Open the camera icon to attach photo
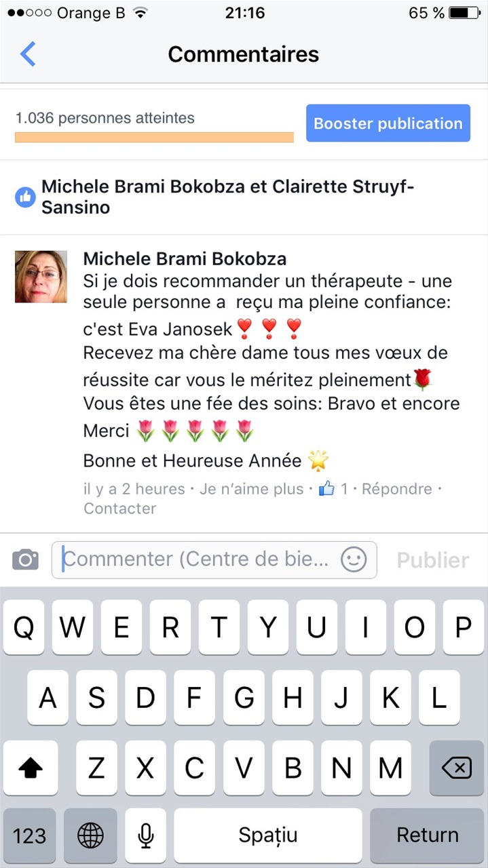The image size is (488, 868). pyautogui.click(x=26, y=560)
